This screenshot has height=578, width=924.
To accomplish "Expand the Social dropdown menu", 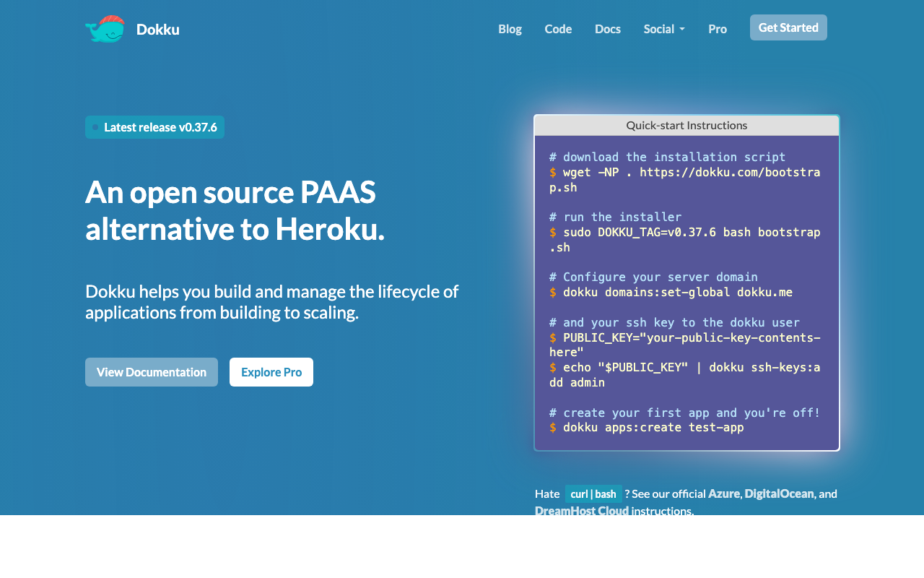I will [664, 29].
